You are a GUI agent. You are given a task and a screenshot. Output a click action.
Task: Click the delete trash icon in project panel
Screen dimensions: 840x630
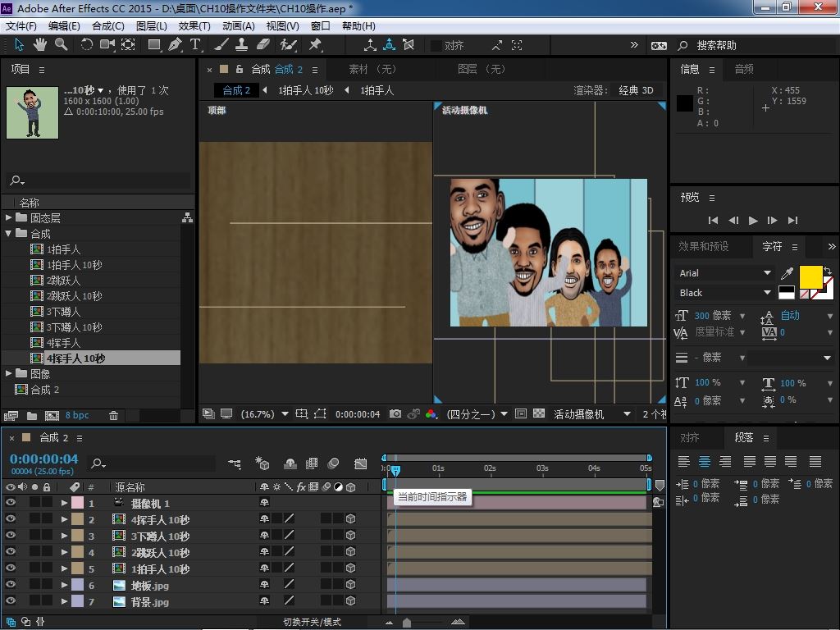pos(113,415)
